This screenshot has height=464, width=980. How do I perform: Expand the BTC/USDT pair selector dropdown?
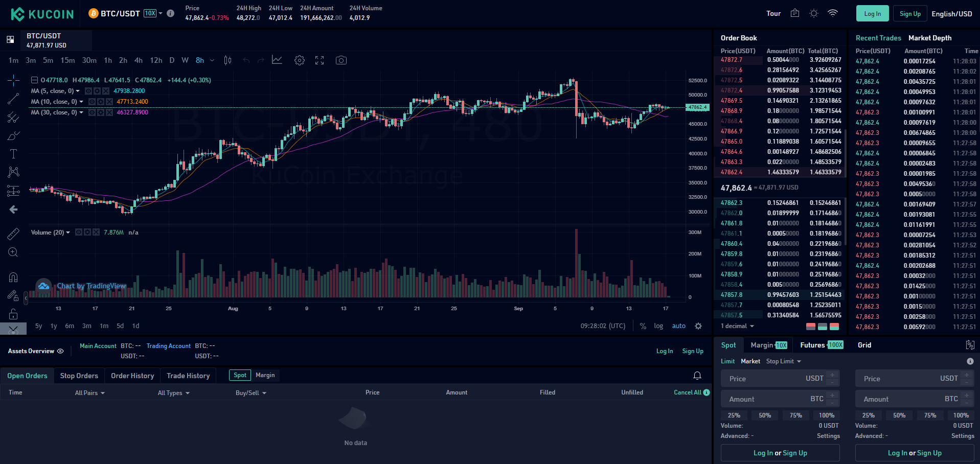click(161, 13)
